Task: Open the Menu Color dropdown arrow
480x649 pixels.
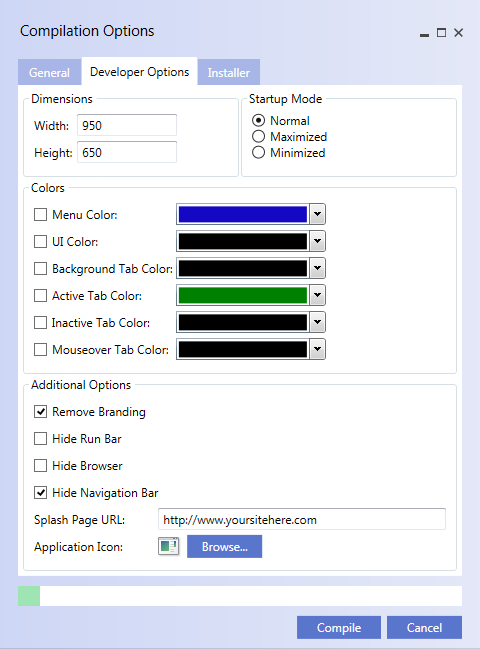Action: point(317,214)
